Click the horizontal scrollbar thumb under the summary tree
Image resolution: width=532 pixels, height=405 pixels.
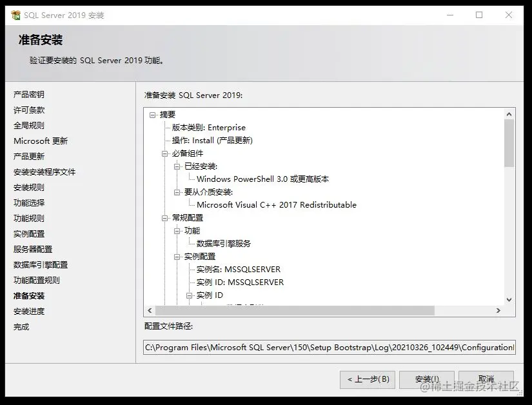295,310
